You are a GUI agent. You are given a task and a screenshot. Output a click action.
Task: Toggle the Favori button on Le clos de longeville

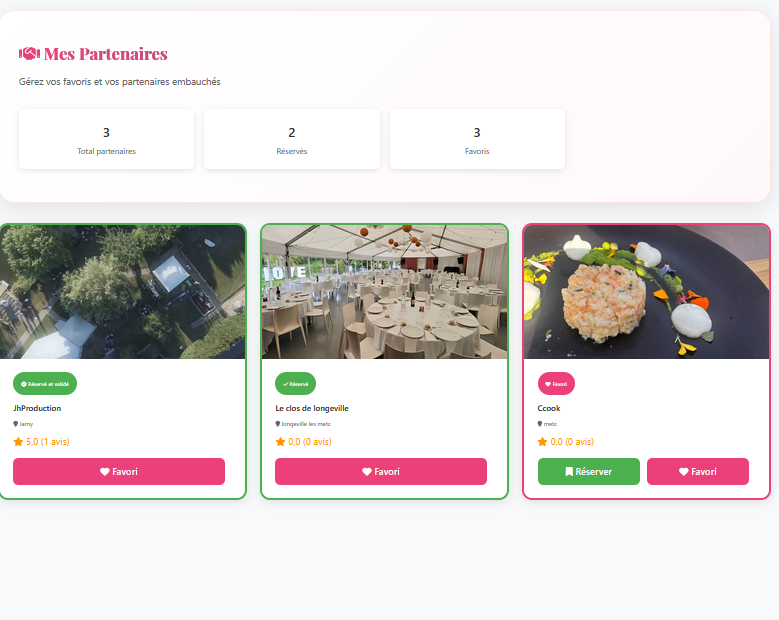[x=381, y=472]
